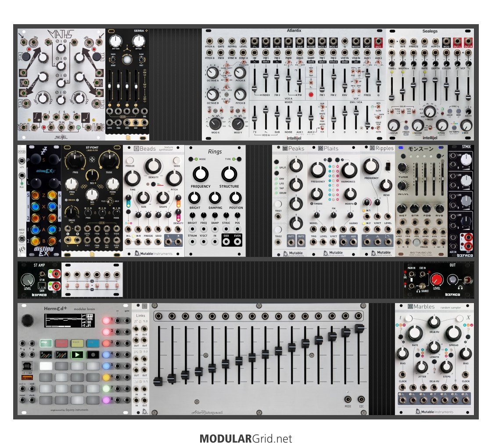
Task: Click the MIDI jack on the fader module
Action: pyautogui.click(x=348, y=399)
